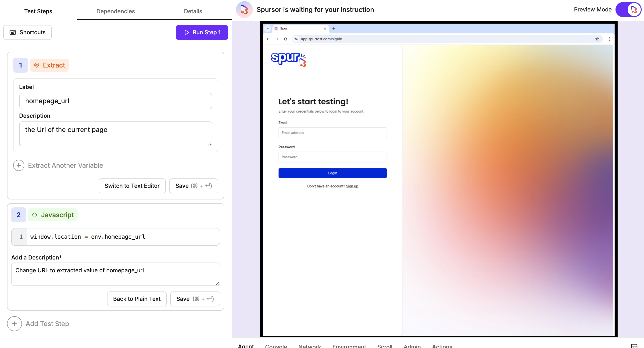Switch to the Dependencies tab
This screenshot has height=348, width=644.
(x=115, y=11)
